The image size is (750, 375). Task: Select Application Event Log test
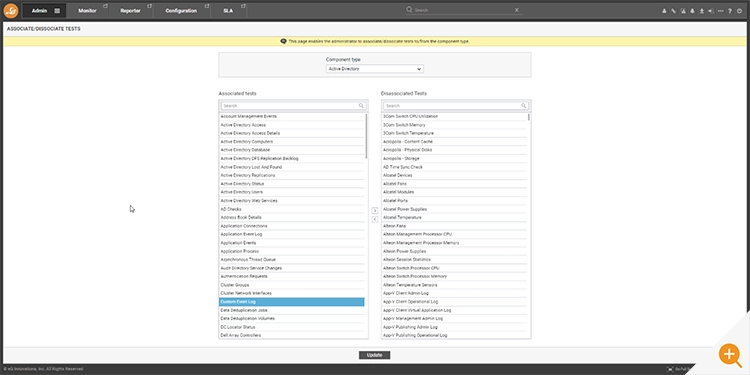pyautogui.click(x=292, y=234)
